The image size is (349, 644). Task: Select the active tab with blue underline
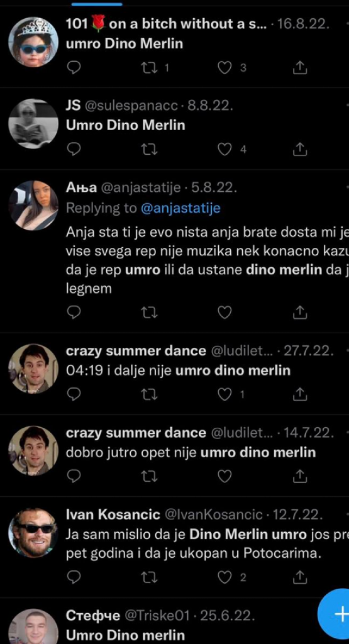click(x=97, y=4)
